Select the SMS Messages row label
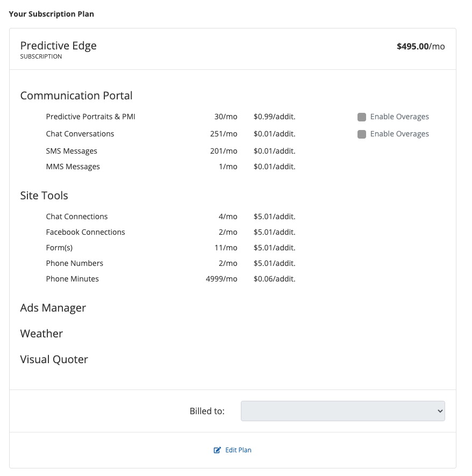 (71, 152)
